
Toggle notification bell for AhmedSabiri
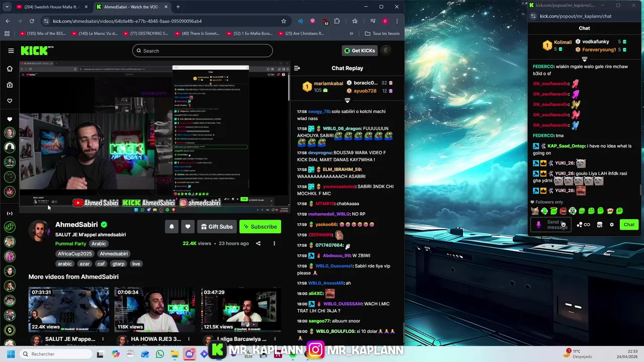click(172, 227)
